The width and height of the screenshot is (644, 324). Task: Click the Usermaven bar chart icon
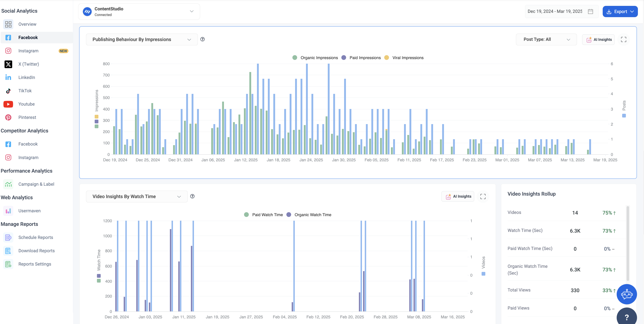click(x=8, y=211)
